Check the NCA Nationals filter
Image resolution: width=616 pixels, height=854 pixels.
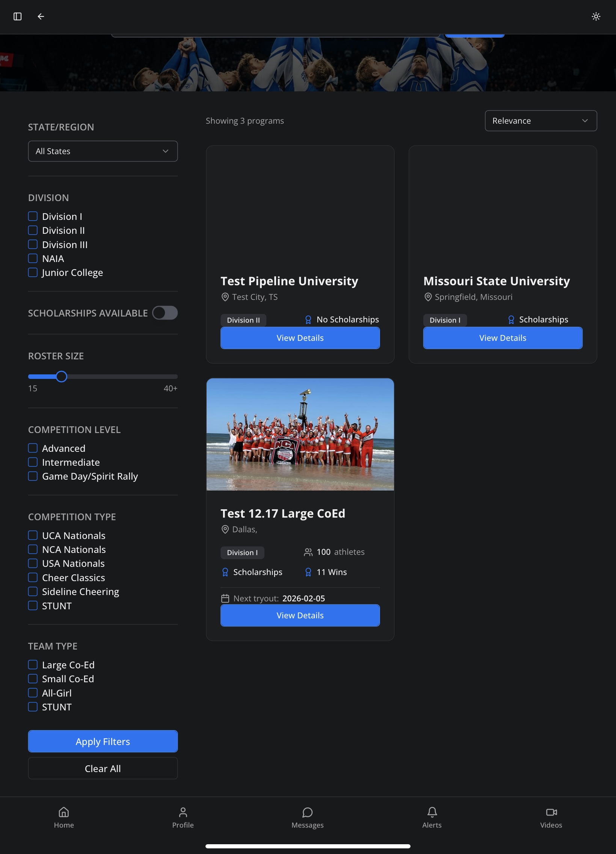[33, 550]
